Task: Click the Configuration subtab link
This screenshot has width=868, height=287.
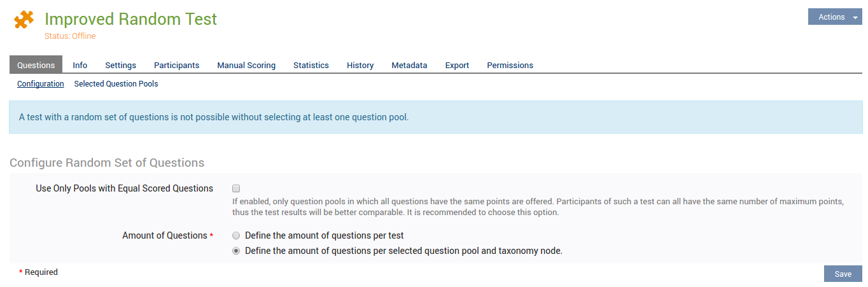Action: coord(41,83)
